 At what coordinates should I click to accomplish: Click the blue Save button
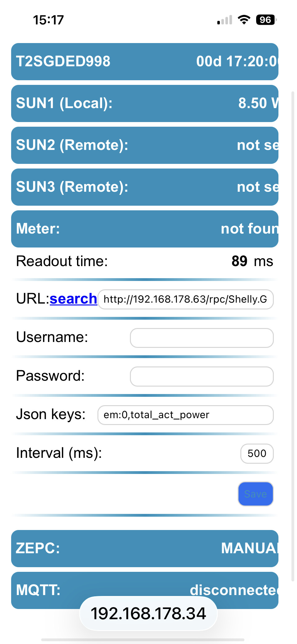[x=256, y=494]
